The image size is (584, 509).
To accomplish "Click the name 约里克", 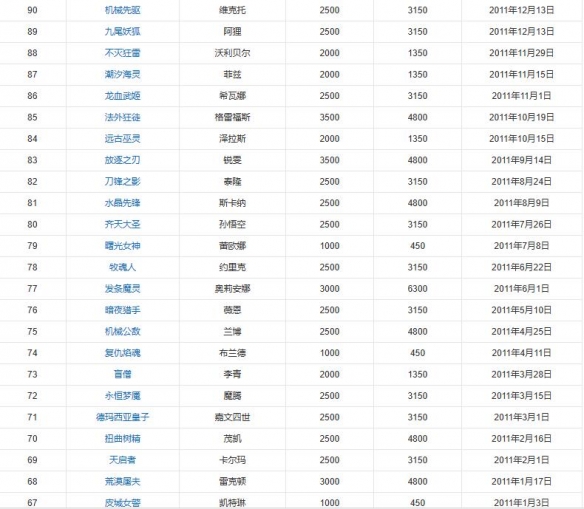I will (x=232, y=267).
